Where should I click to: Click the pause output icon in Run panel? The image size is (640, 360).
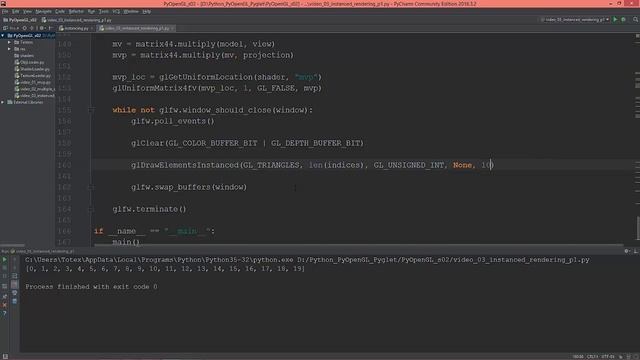tap(4, 276)
